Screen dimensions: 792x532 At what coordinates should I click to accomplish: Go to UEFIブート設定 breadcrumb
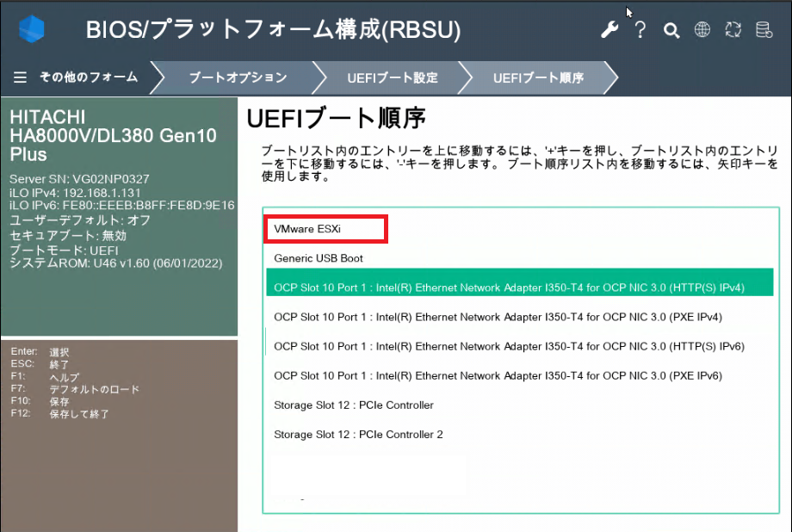click(393, 77)
